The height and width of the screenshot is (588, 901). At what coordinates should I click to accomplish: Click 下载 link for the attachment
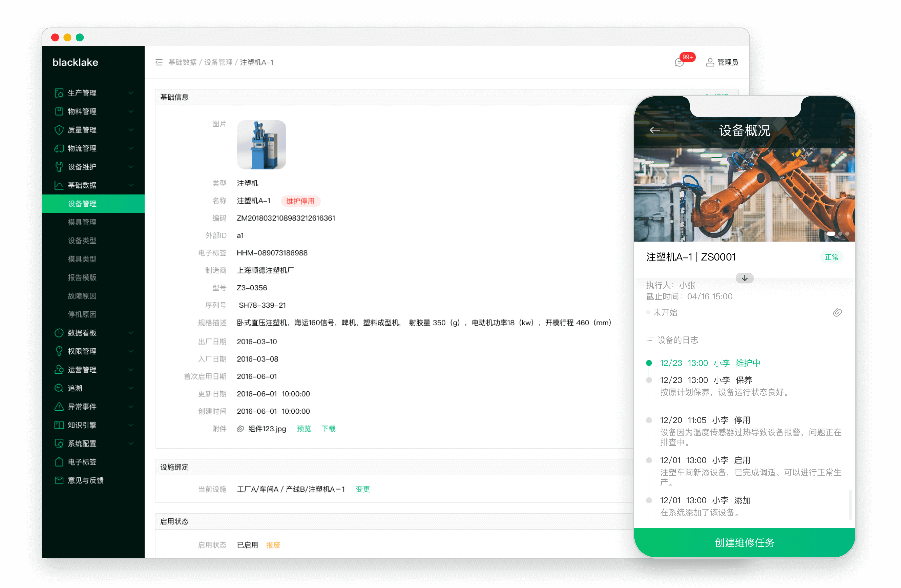tap(329, 429)
